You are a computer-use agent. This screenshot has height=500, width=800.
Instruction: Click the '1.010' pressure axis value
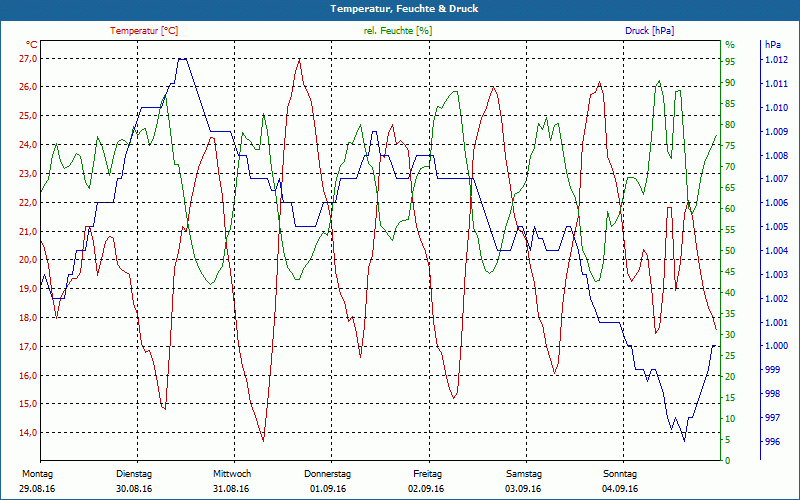click(x=776, y=108)
